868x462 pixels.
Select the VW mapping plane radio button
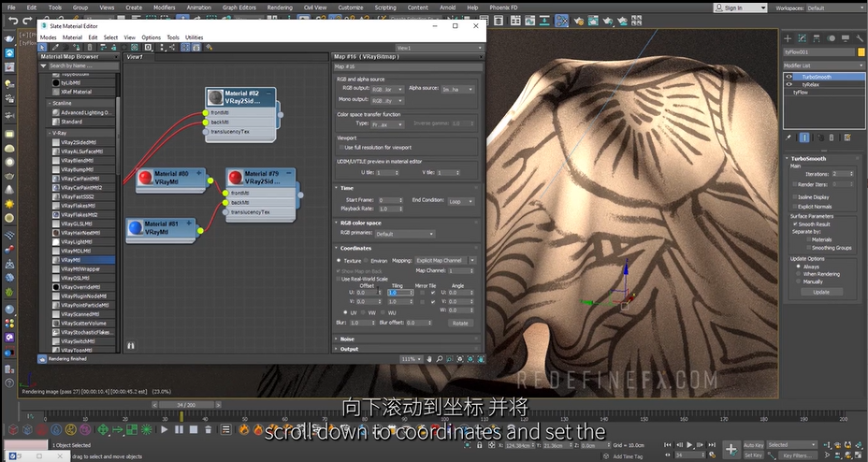coord(364,312)
